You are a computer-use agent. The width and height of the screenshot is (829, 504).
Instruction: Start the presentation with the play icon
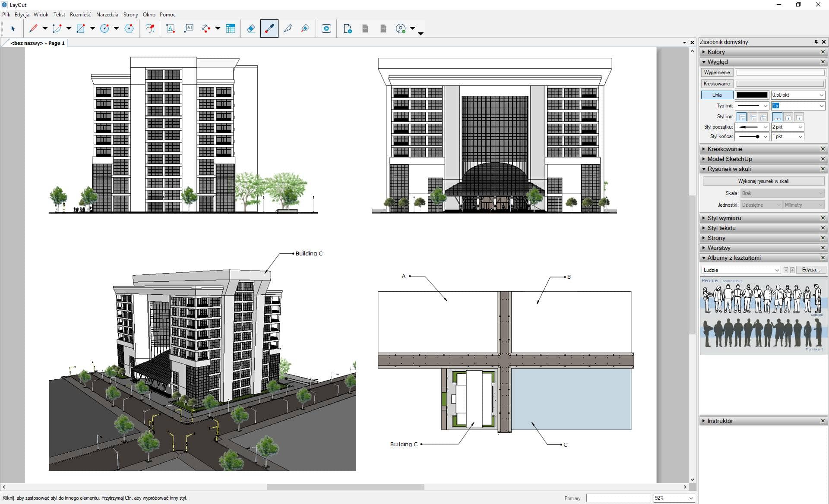(x=326, y=28)
